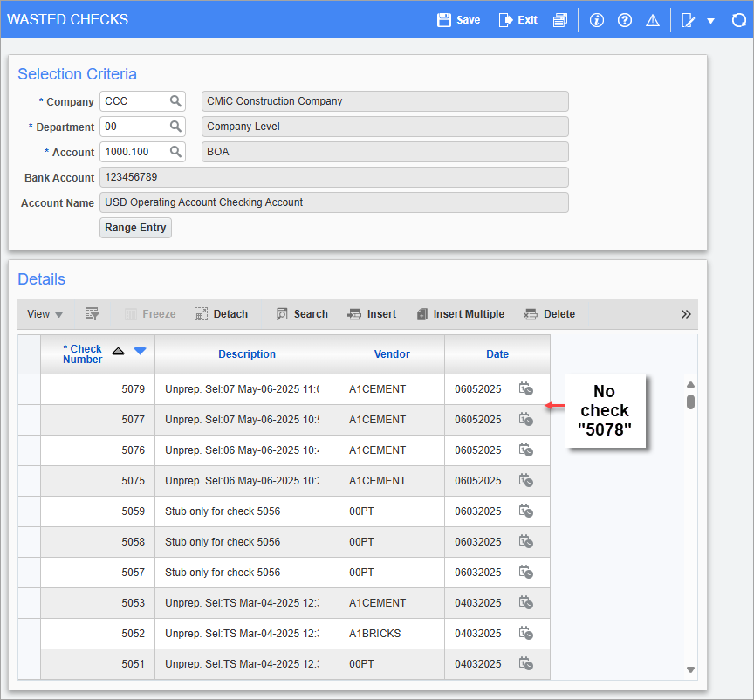
Task: Click scrollbar down arrow in Details table
Action: tap(690, 669)
